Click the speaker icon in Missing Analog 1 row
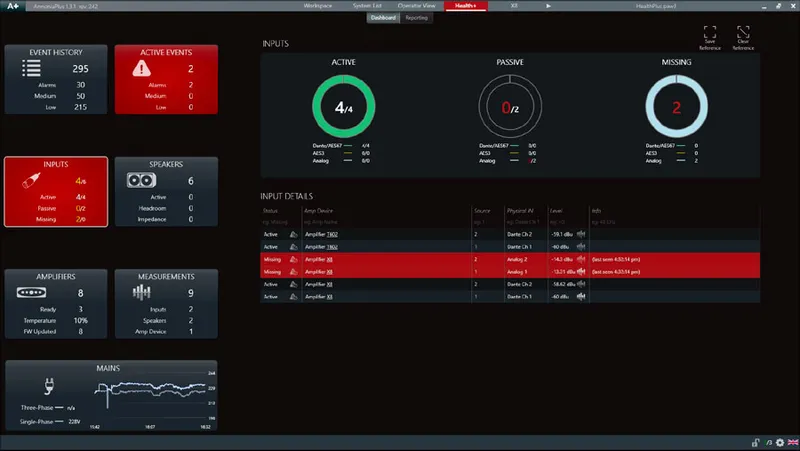800x451 pixels. 293,272
